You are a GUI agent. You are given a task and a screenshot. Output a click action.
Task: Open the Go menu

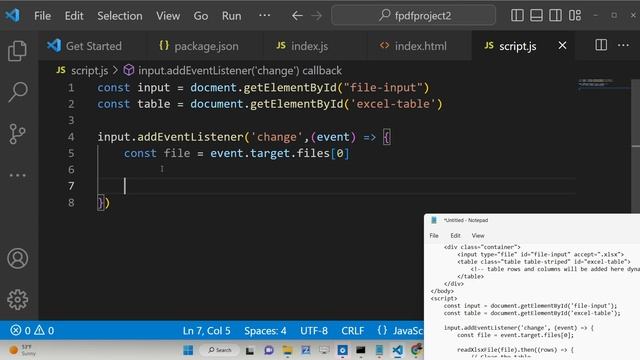coord(200,16)
